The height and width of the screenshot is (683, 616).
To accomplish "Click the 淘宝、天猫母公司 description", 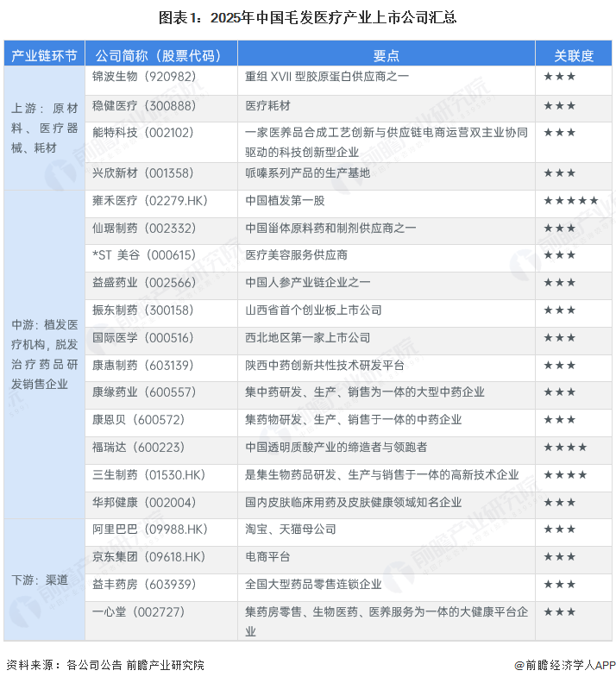I will [x=290, y=529].
